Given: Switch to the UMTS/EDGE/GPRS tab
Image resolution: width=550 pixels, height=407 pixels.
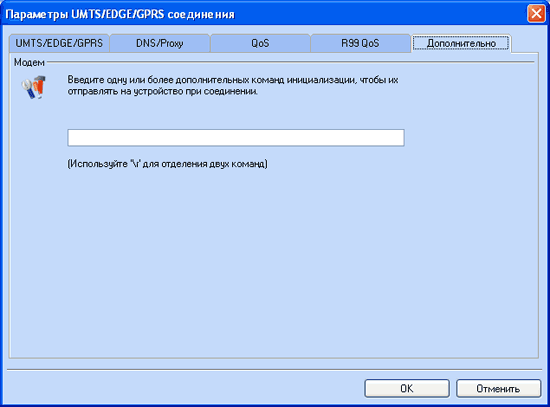Looking at the screenshot, I should click(x=59, y=44).
